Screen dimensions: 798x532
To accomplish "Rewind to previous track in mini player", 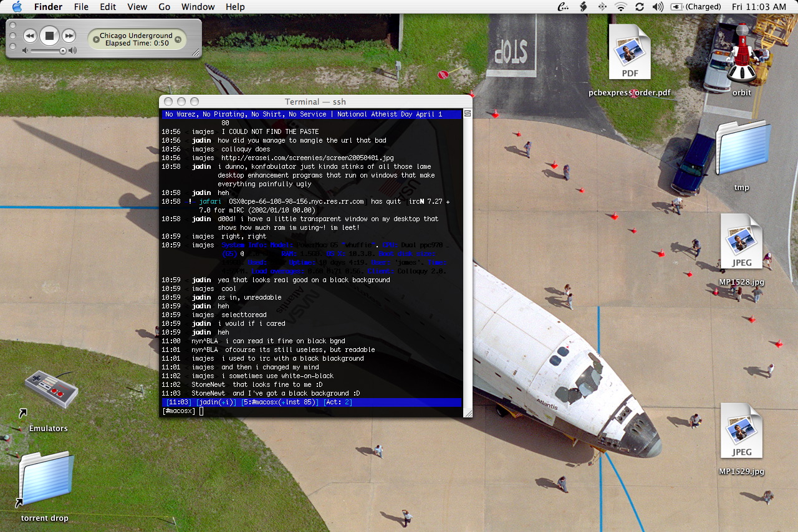I will 29,36.
